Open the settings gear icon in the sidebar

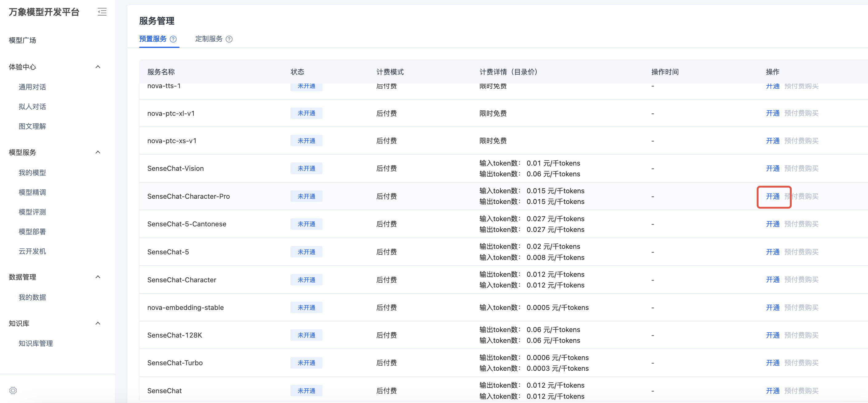point(13,390)
